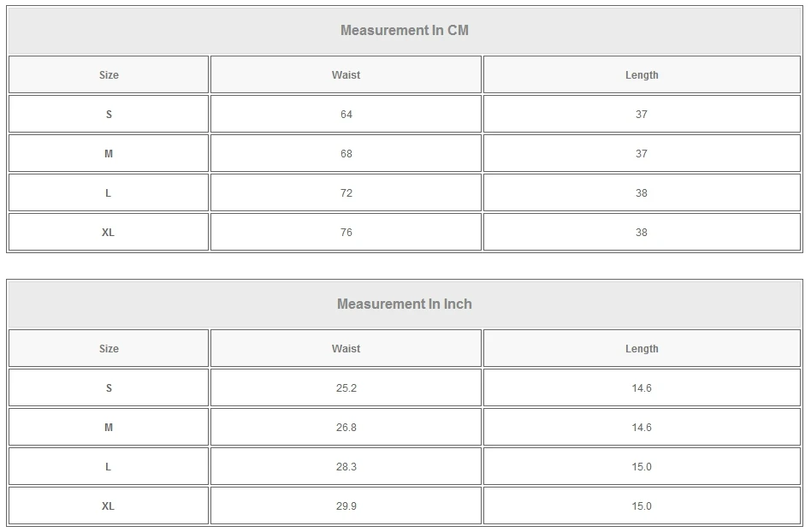Select the Length column header in Inch table
This screenshot has height=532, width=811.
coord(642,349)
